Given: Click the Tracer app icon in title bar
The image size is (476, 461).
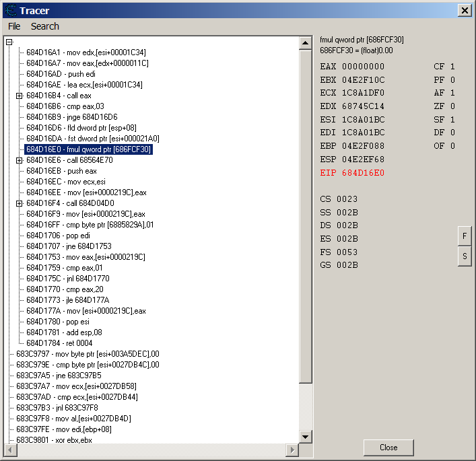Looking at the screenshot, I should [9, 10].
